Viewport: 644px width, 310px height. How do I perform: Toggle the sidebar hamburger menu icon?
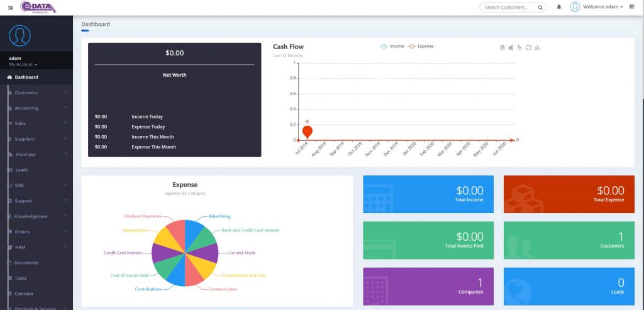click(x=10, y=7)
